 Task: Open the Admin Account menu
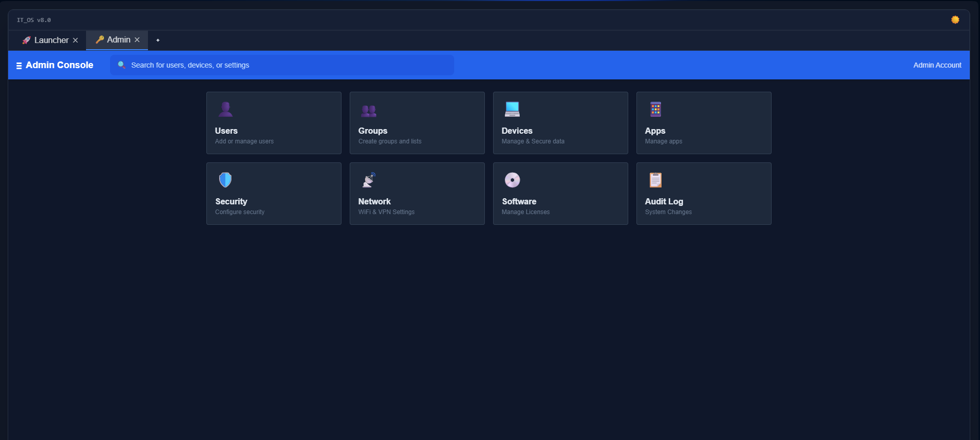pyautogui.click(x=937, y=65)
